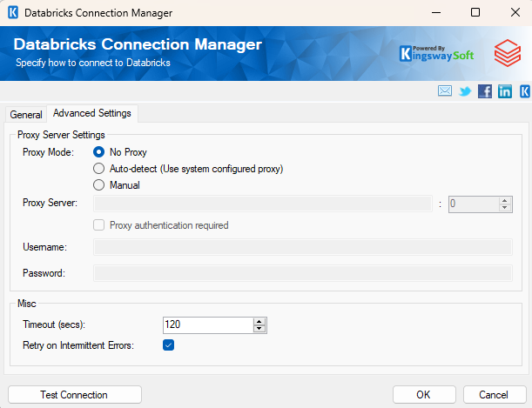Viewport: 532px width, 408px height.
Task: Increase Timeout value with up arrow
Action: tap(259, 322)
